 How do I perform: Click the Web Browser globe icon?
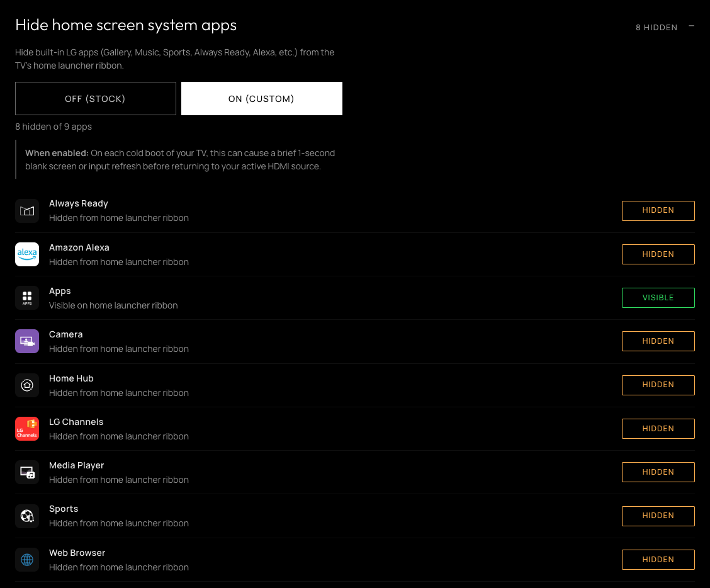tap(27, 560)
